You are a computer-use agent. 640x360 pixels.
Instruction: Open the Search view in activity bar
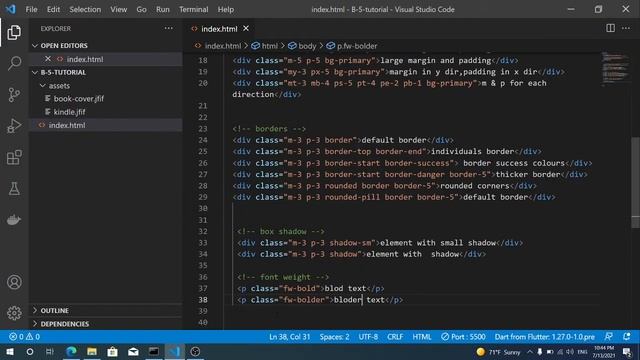click(14, 63)
